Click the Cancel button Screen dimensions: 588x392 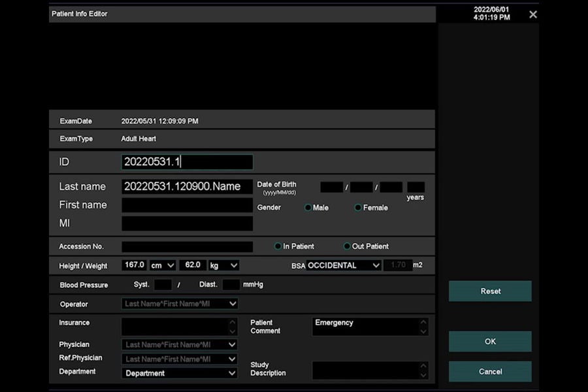[x=490, y=371]
